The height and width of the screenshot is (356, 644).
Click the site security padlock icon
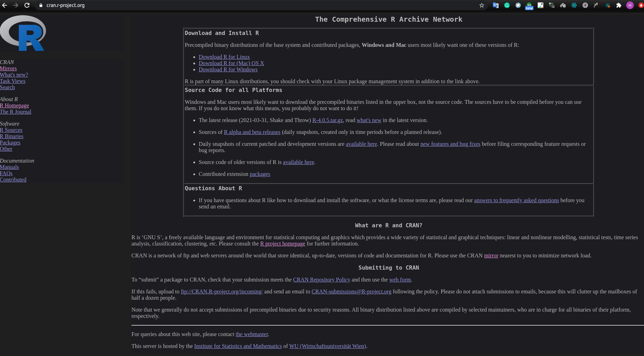[41, 5]
